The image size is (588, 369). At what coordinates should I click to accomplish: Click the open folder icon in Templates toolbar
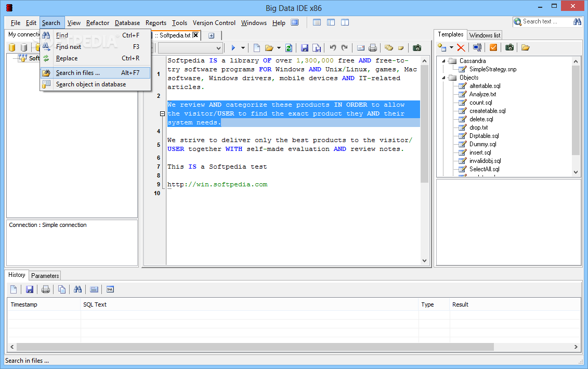point(526,47)
